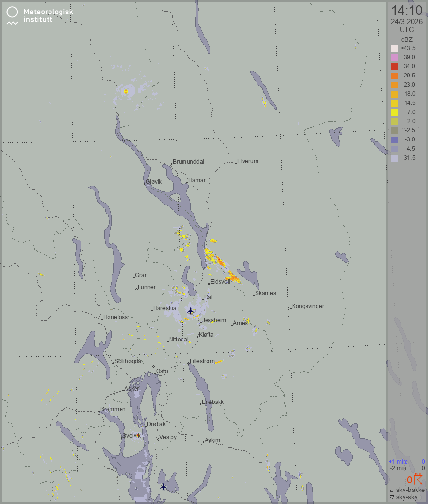
Task: Select the >43.5 dBZ color swatch
Action: pos(395,48)
